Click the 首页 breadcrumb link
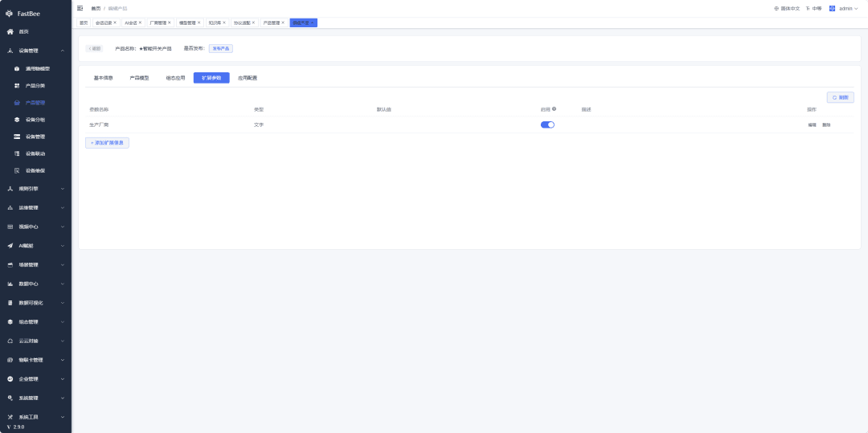Screen dimensions: 868x433 [96, 8]
